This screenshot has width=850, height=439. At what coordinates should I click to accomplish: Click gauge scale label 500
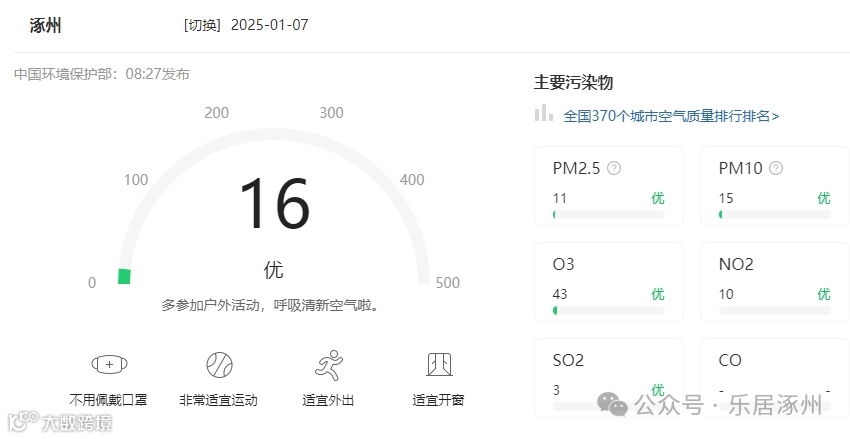(x=448, y=282)
